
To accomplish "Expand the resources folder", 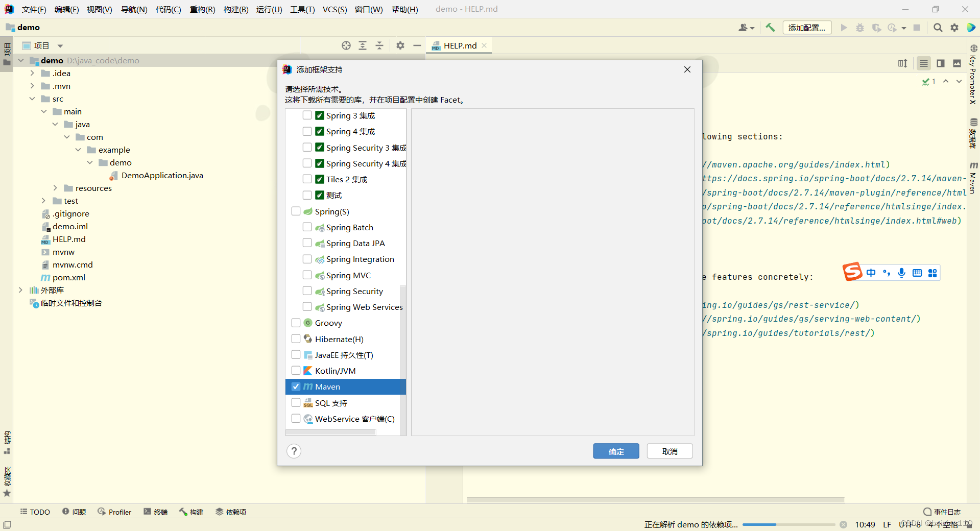I will [55, 188].
